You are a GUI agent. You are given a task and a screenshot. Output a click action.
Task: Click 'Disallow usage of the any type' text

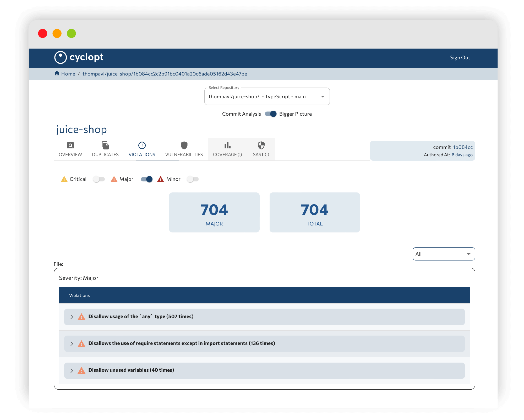[x=141, y=316]
